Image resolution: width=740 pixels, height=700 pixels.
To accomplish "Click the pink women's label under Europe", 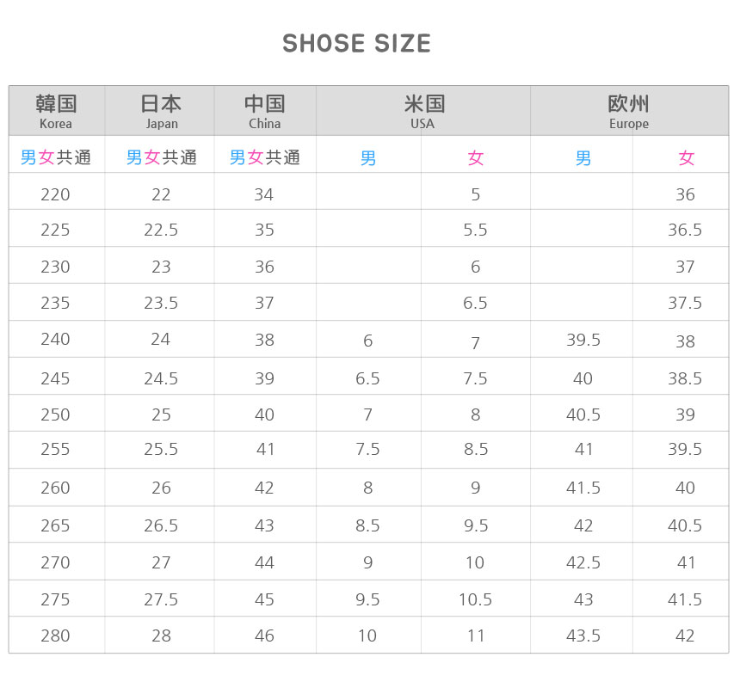I will [686, 158].
